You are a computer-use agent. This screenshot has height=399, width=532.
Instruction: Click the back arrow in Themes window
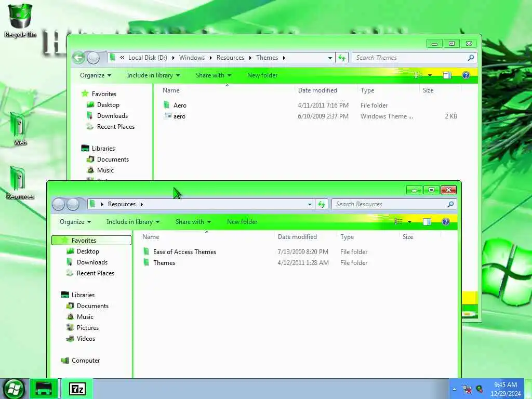pyautogui.click(x=78, y=58)
